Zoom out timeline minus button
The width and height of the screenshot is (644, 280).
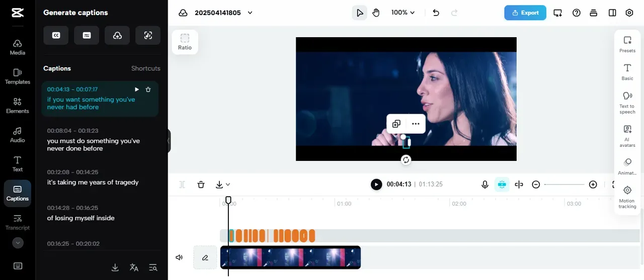(x=536, y=184)
